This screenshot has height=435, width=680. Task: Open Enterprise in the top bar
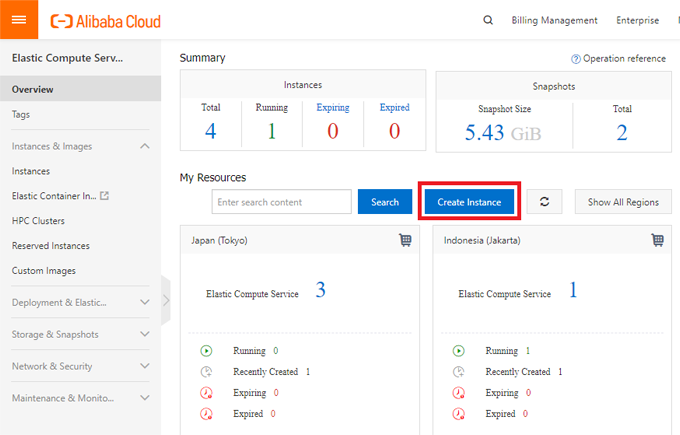coord(638,20)
